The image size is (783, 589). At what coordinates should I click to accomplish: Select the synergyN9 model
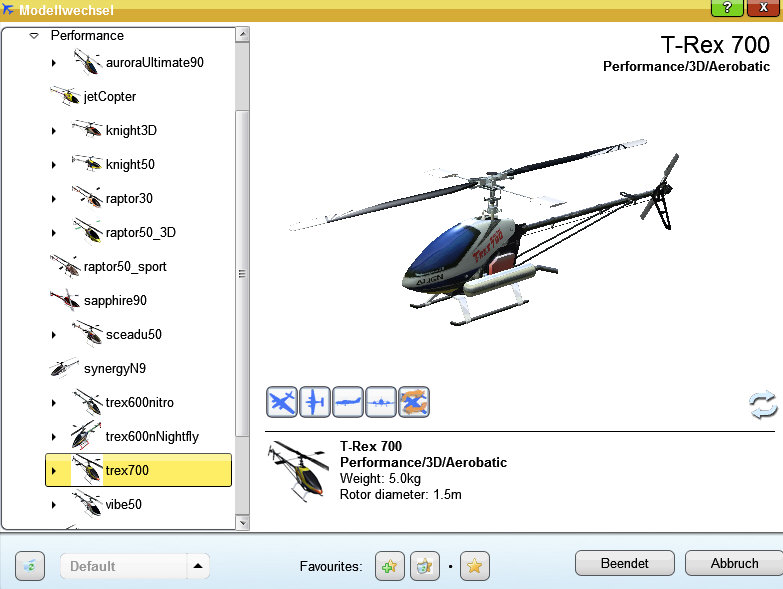click(x=114, y=369)
